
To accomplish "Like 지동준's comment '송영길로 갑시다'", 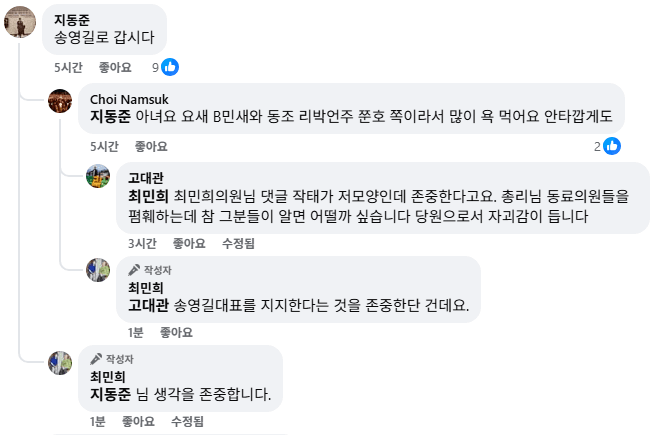I will pos(115,67).
